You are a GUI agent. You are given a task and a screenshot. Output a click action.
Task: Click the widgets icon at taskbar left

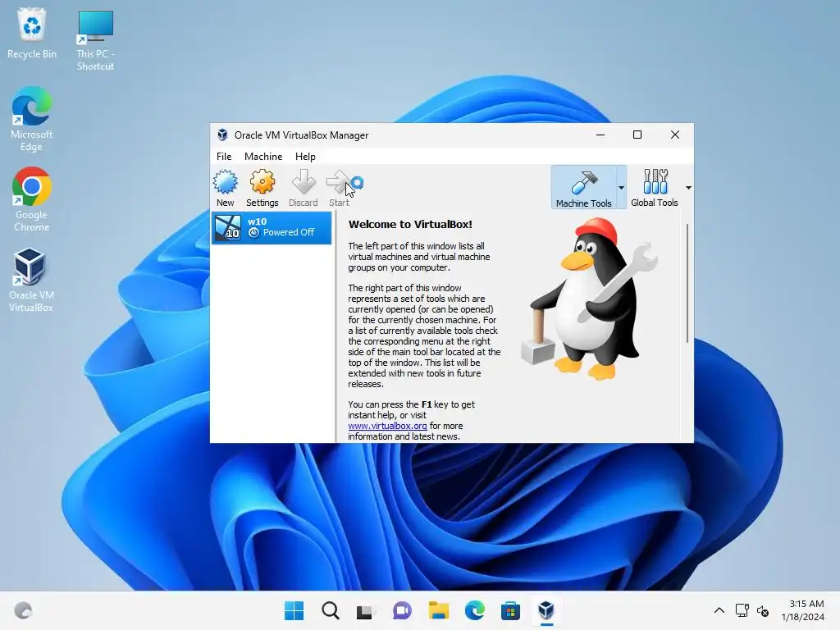(23, 610)
